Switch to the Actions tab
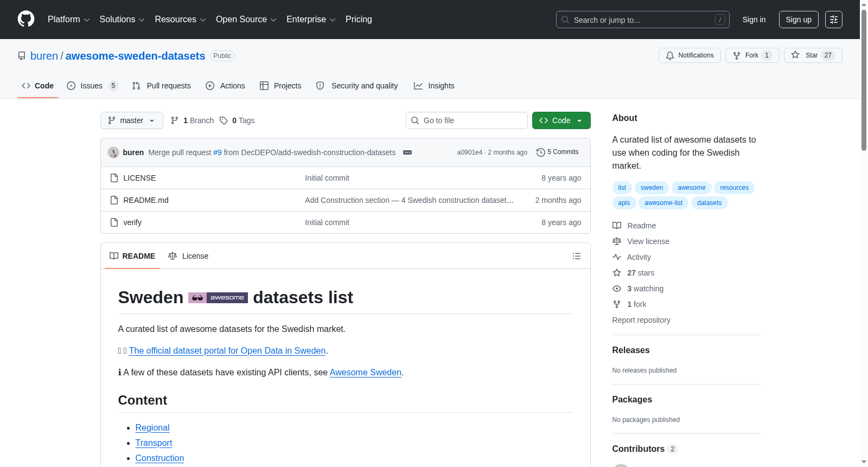 tap(225, 86)
